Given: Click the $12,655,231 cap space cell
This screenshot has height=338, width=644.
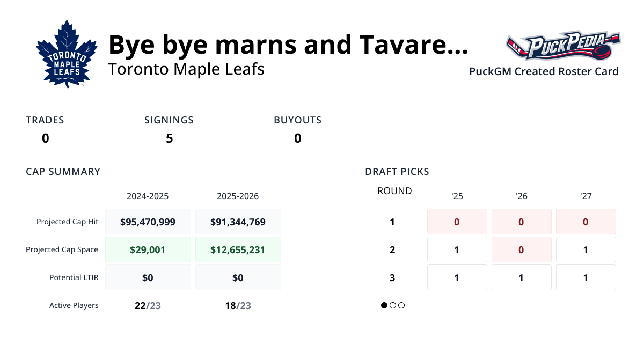Looking at the screenshot, I should [x=238, y=249].
